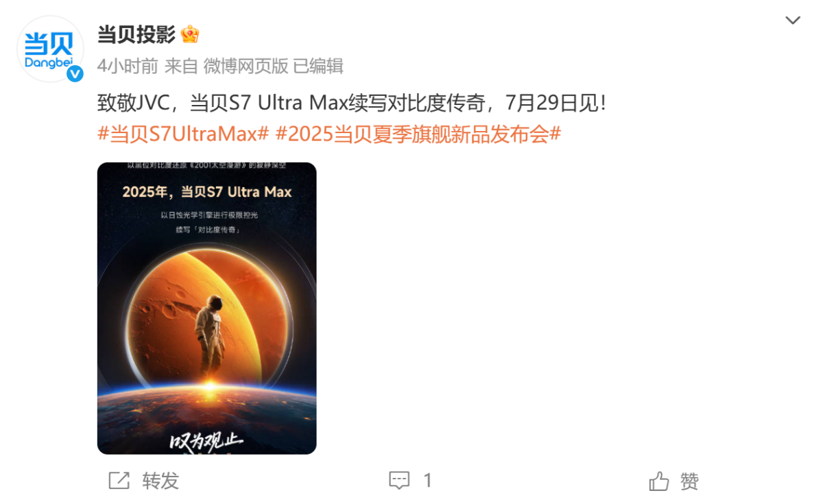Click the crown membership icon beside username
823x504 pixels.
point(190,34)
